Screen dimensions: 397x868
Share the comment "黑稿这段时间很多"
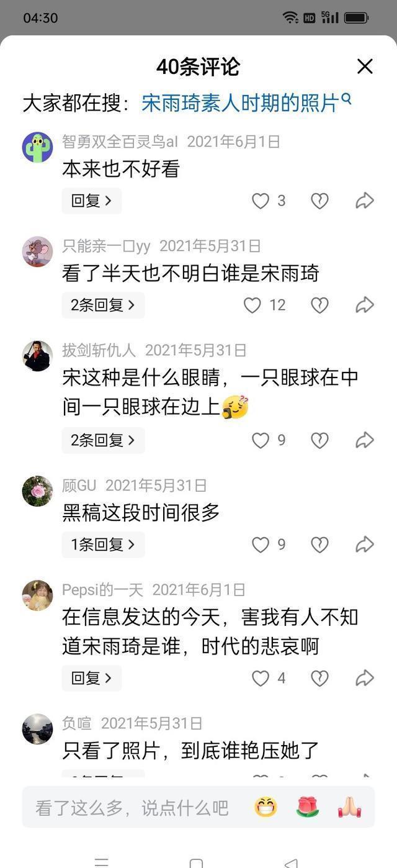[x=365, y=545]
